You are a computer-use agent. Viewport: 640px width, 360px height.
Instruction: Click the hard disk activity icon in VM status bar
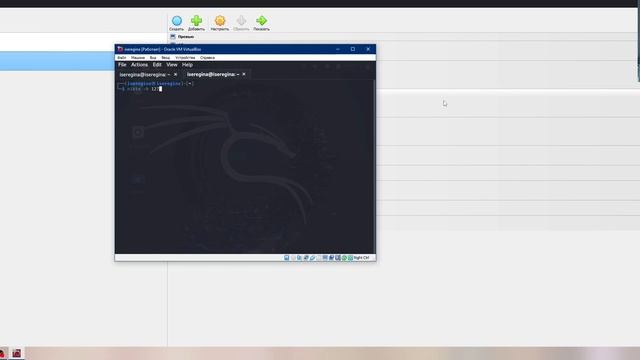pyautogui.click(x=287, y=258)
